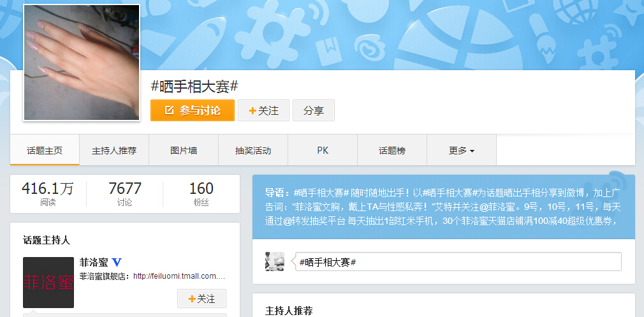Follow the topic using 关注 beside 参与讨论

click(263, 110)
